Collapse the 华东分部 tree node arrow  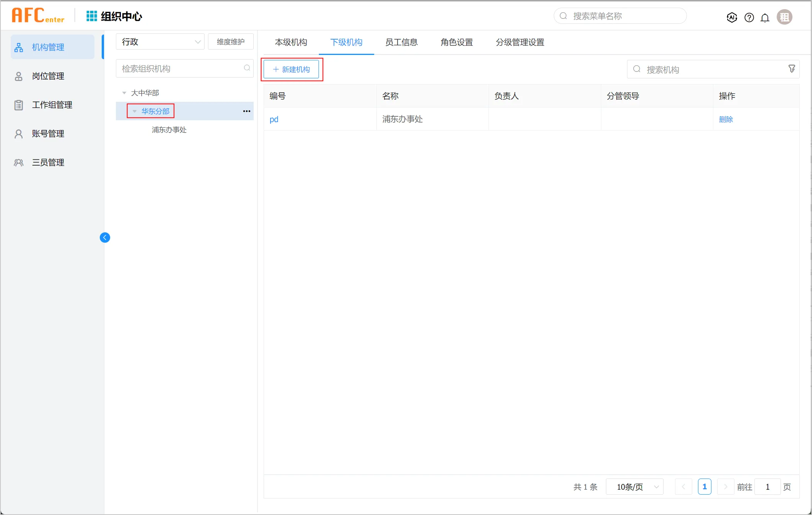coord(135,111)
